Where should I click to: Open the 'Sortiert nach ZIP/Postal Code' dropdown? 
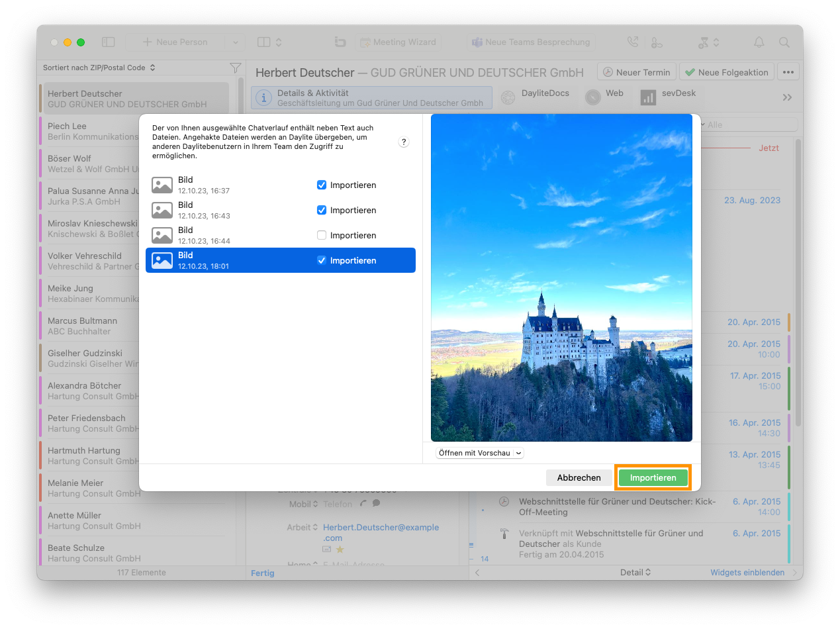click(x=99, y=68)
